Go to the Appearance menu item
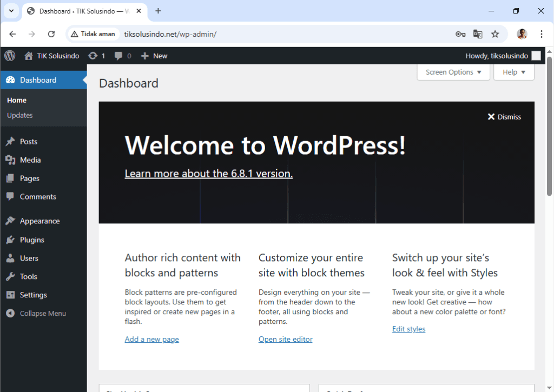The height and width of the screenshot is (392, 554). coord(39,221)
